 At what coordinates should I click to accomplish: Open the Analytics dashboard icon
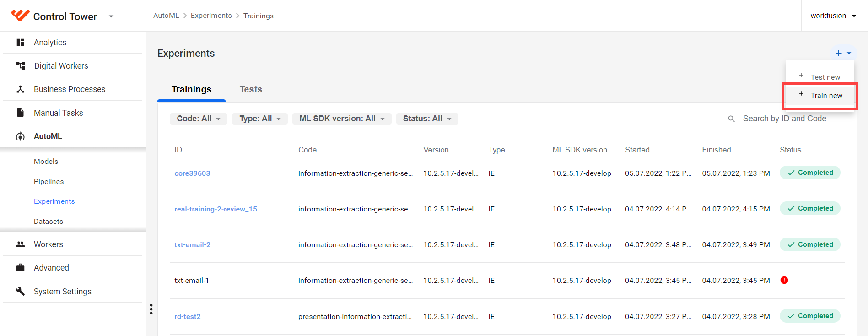point(20,43)
